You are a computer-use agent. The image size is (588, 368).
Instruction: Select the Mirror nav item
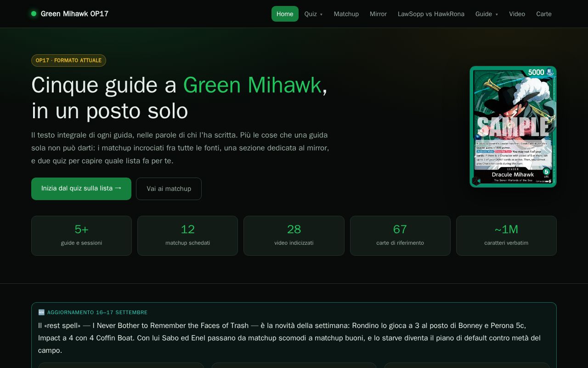(x=378, y=14)
